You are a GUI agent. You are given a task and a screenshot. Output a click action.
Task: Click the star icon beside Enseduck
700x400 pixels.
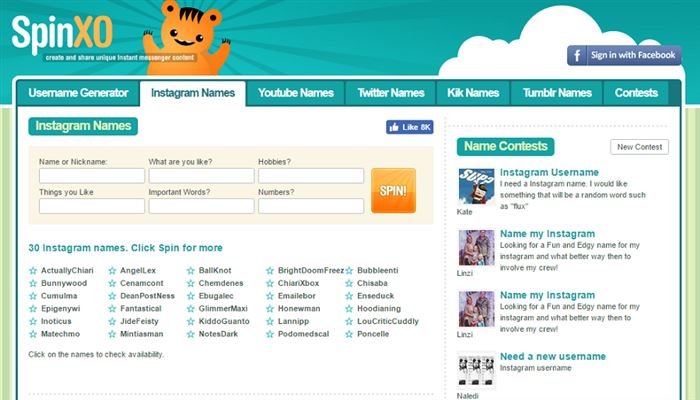point(349,296)
